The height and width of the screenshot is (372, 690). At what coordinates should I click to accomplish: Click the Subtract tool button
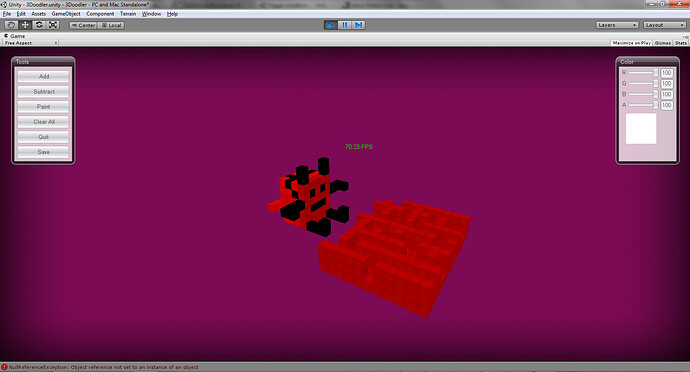click(44, 92)
